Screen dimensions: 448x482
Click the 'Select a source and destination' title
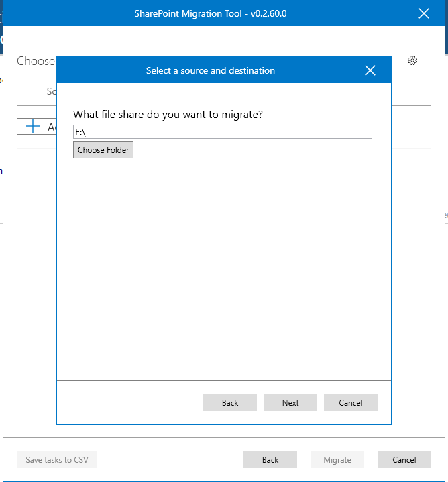211,70
